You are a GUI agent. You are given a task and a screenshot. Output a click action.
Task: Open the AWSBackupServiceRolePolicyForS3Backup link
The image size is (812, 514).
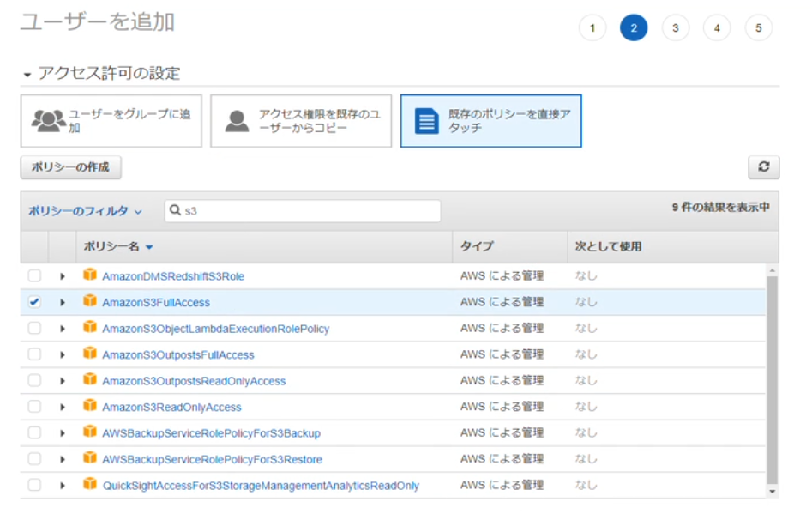(211, 433)
